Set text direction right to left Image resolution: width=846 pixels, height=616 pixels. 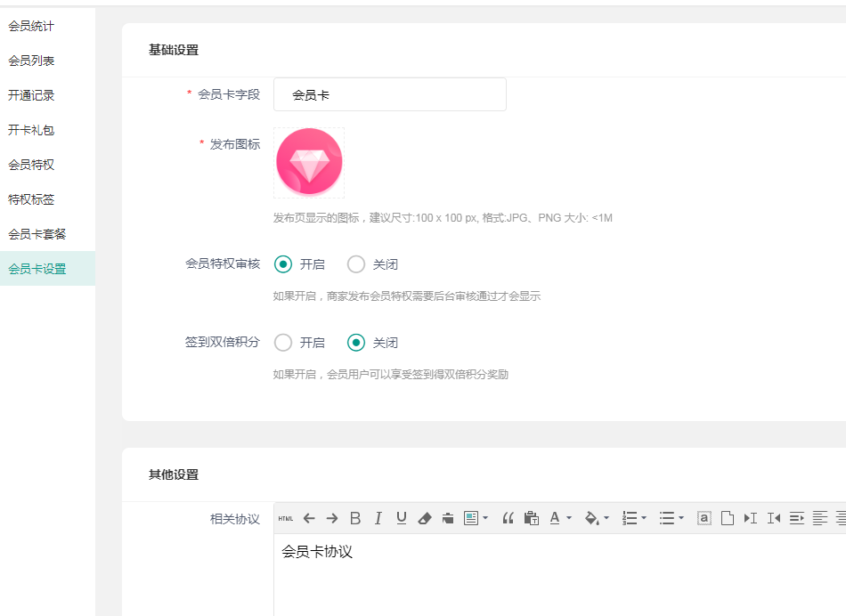tap(773, 518)
